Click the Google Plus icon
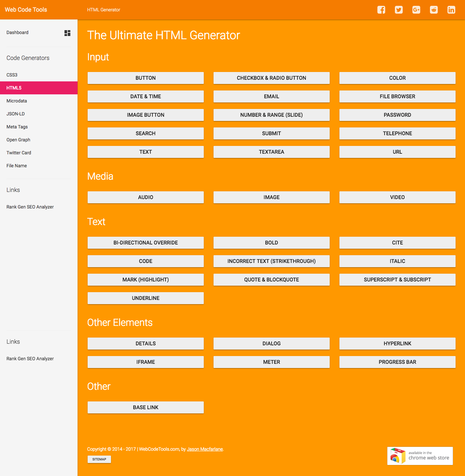Viewport: 465px width, 476px height. [x=416, y=10]
